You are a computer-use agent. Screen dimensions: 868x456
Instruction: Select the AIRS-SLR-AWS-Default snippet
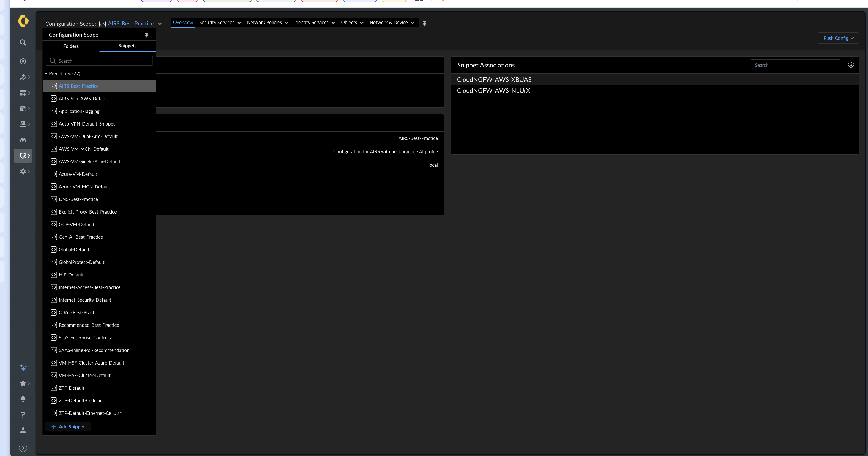click(100, 99)
